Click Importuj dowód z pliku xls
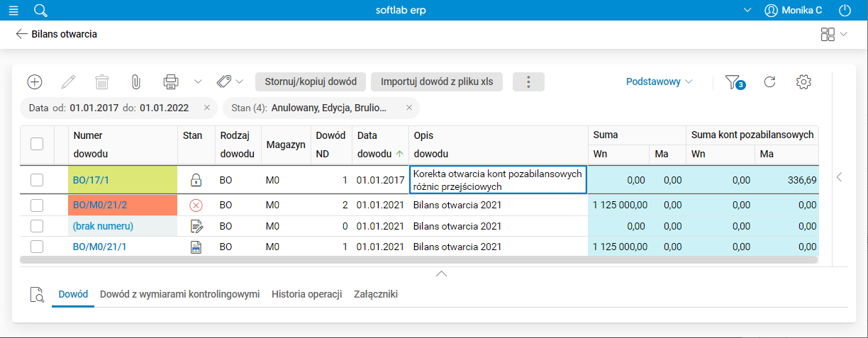The image size is (868, 338). (x=437, y=81)
